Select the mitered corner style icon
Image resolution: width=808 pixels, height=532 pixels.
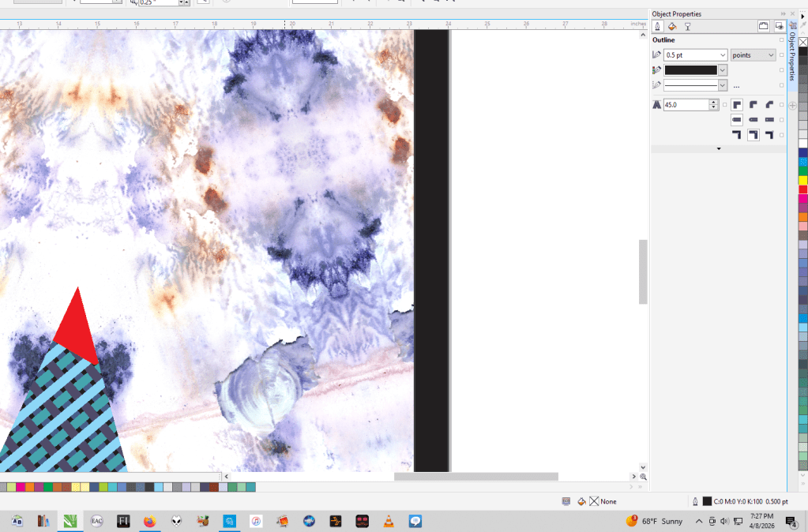click(736, 104)
